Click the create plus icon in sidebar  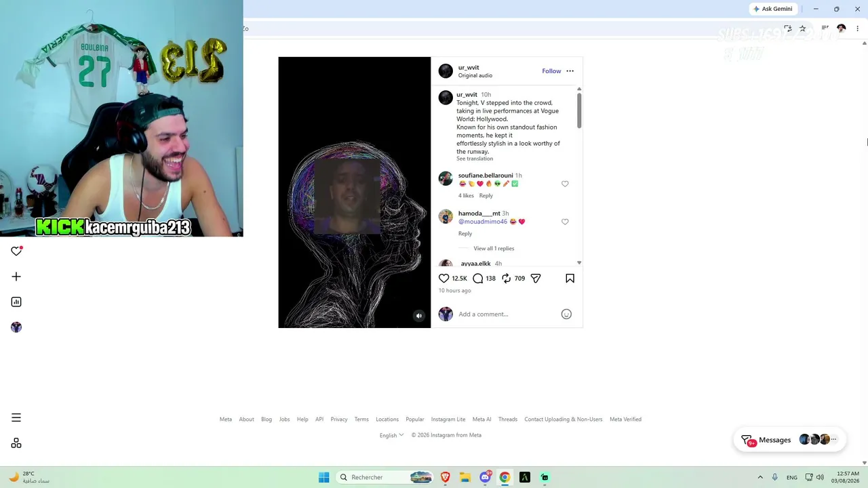click(x=16, y=277)
